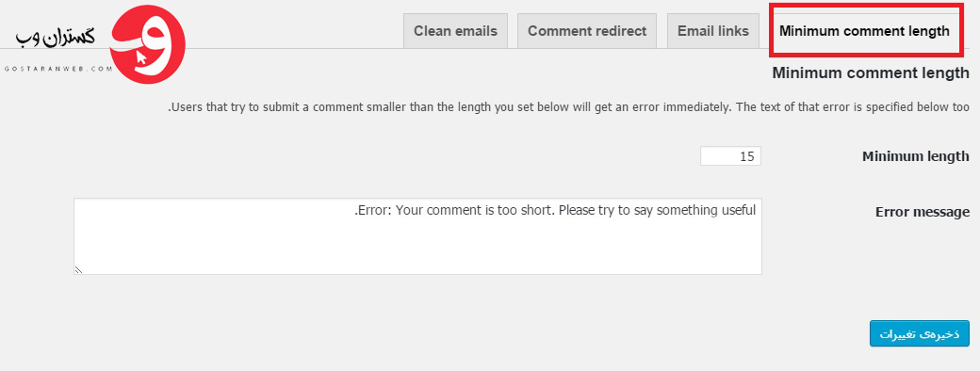Focus the Minimum length number field
The width and height of the screenshot is (980, 371).
coord(730,156)
